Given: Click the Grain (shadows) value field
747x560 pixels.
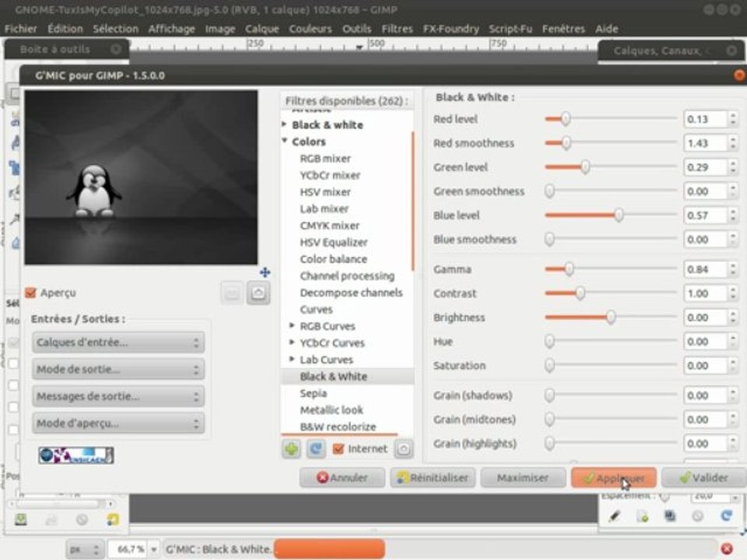Looking at the screenshot, I should point(705,395).
